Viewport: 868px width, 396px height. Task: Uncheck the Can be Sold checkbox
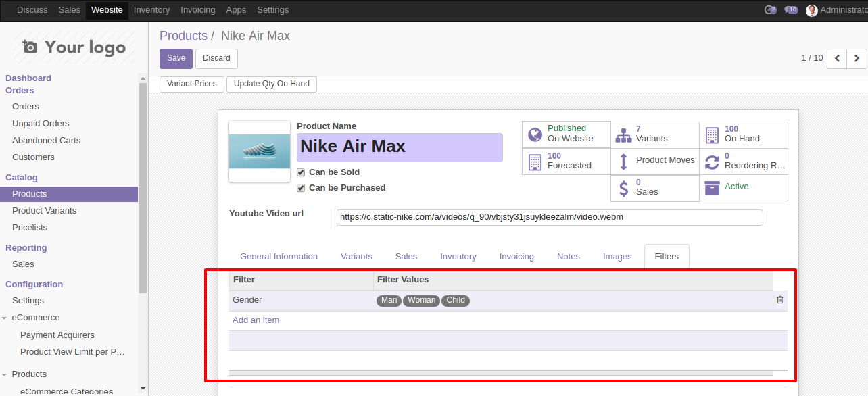pyautogui.click(x=301, y=172)
